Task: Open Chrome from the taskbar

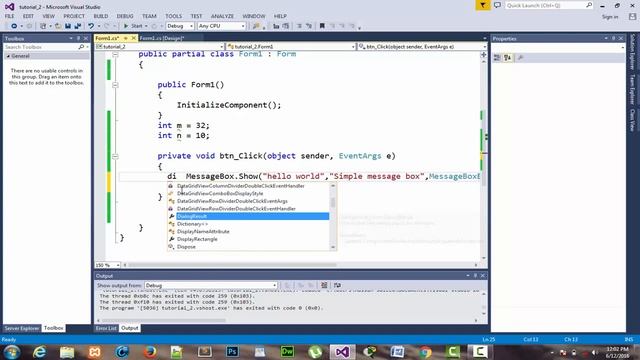Action: (x=424, y=352)
